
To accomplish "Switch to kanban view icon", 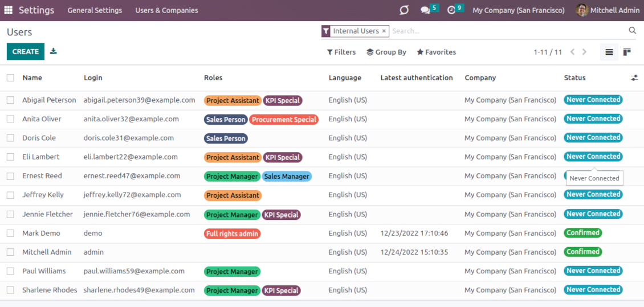I will point(627,52).
